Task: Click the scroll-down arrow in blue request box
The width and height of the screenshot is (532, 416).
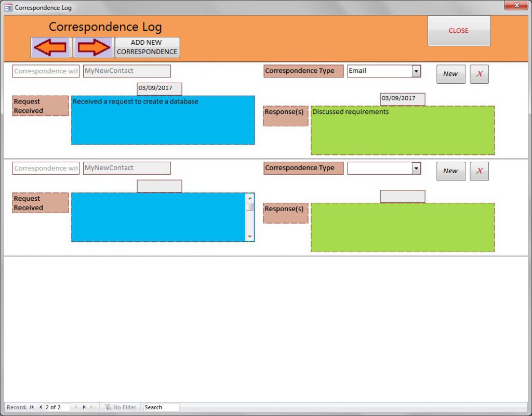Action: point(250,237)
